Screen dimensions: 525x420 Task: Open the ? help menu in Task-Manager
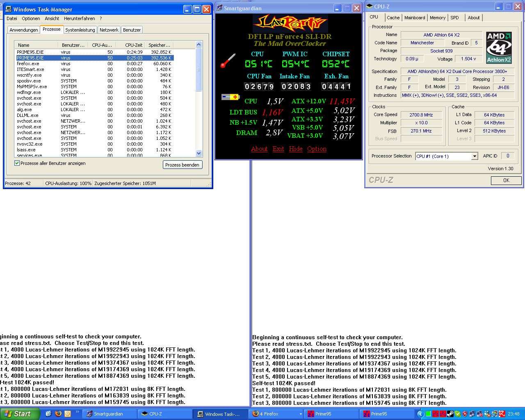coord(101,18)
